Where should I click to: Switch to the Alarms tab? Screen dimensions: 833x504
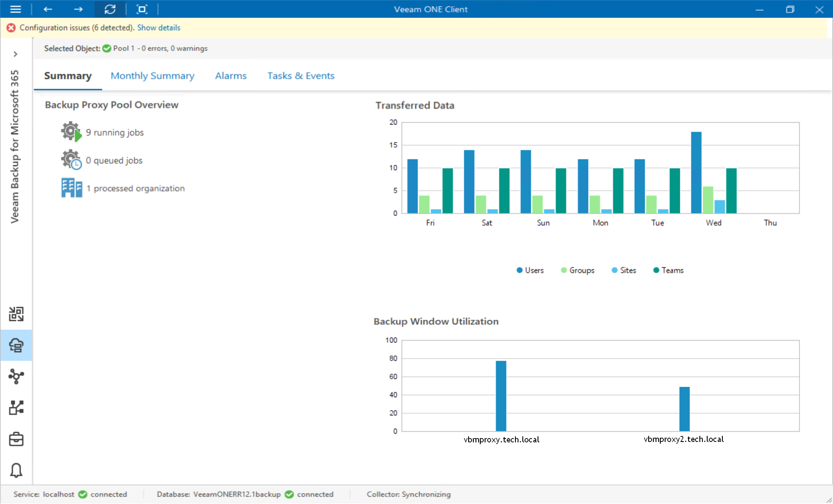pos(230,76)
